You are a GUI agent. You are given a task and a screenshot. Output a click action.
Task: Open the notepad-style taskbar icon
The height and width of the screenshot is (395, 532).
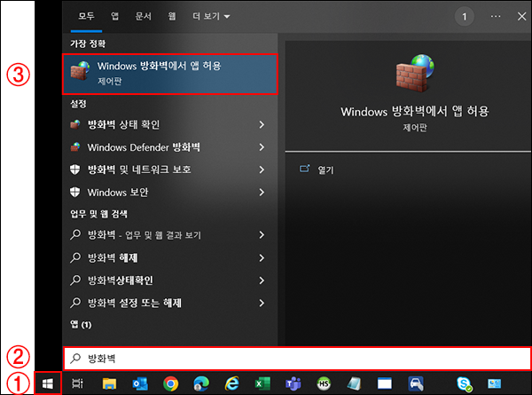coord(354,383)
